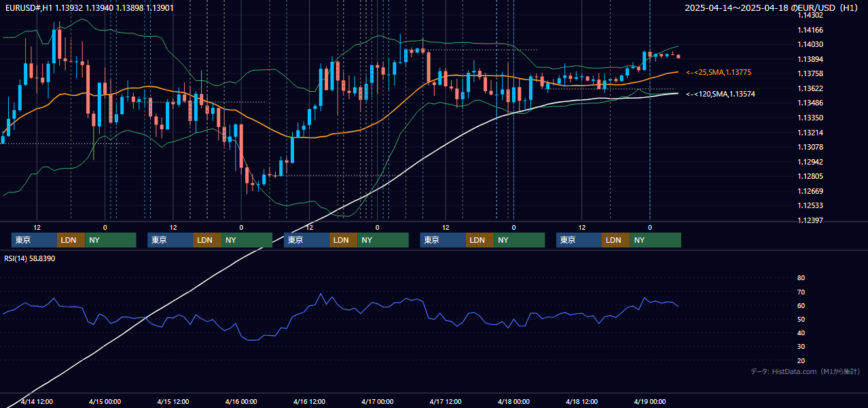Select the 1.12669 price axis label
Screen dimensions: 868x408
click(810, 191)
